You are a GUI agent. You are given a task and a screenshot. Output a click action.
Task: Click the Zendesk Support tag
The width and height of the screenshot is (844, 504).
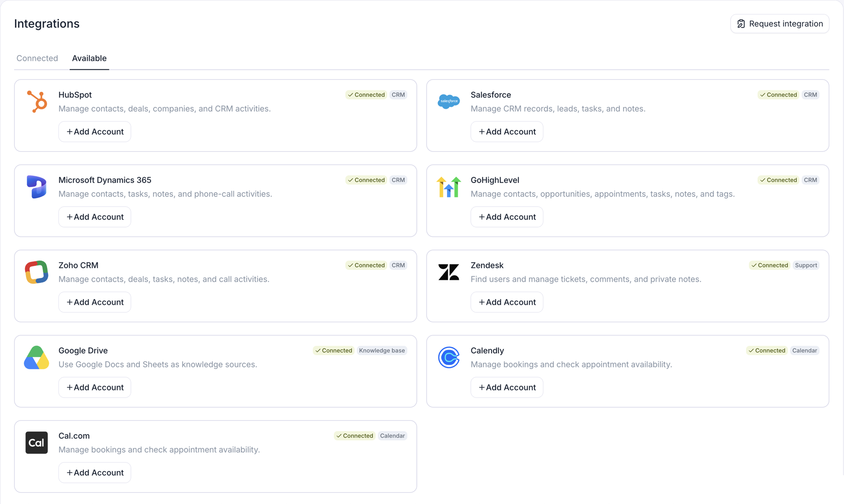tap(806, 265)
